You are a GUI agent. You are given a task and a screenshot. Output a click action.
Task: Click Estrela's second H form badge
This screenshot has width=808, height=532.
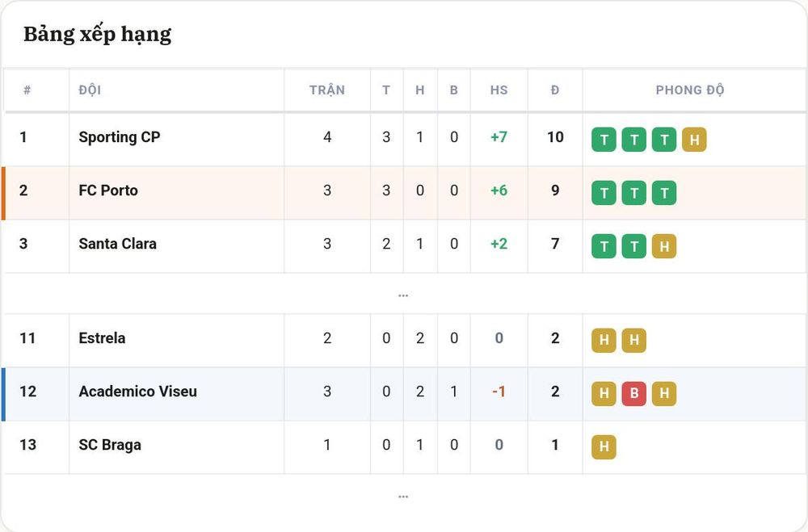point(633,341)
